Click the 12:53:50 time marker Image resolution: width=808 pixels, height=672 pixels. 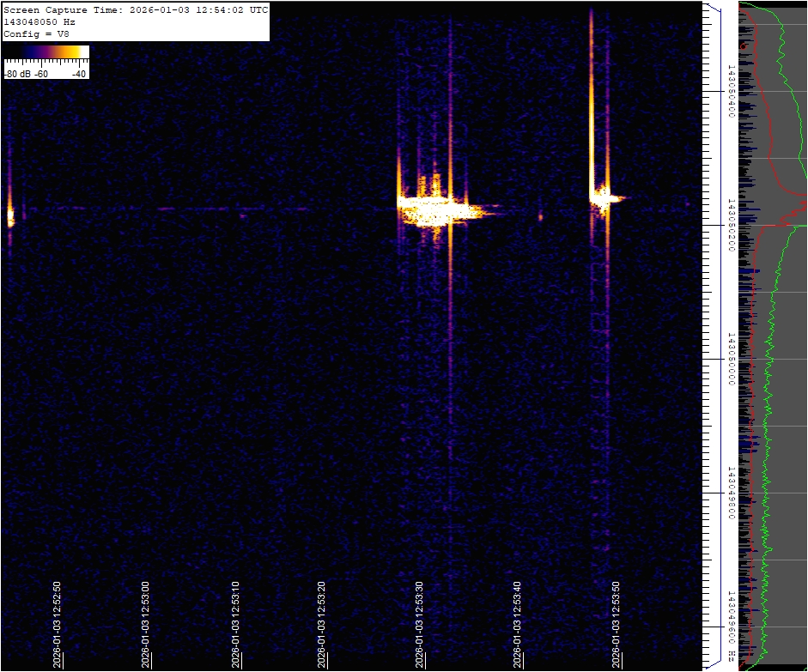click(x=615, y=625)
